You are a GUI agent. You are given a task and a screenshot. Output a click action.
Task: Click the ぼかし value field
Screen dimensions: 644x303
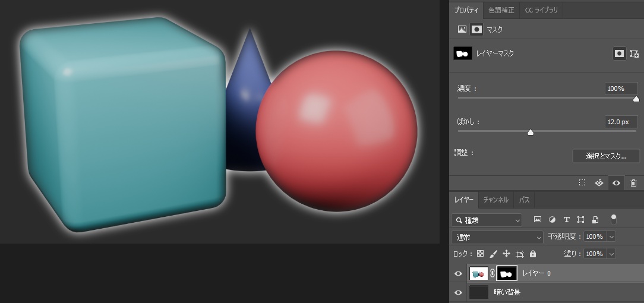pos(621,122)
